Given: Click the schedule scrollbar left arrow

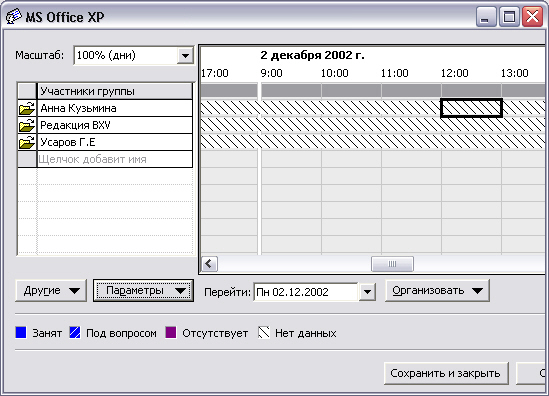Looking at the screenshot, I should tap(209, 264).
